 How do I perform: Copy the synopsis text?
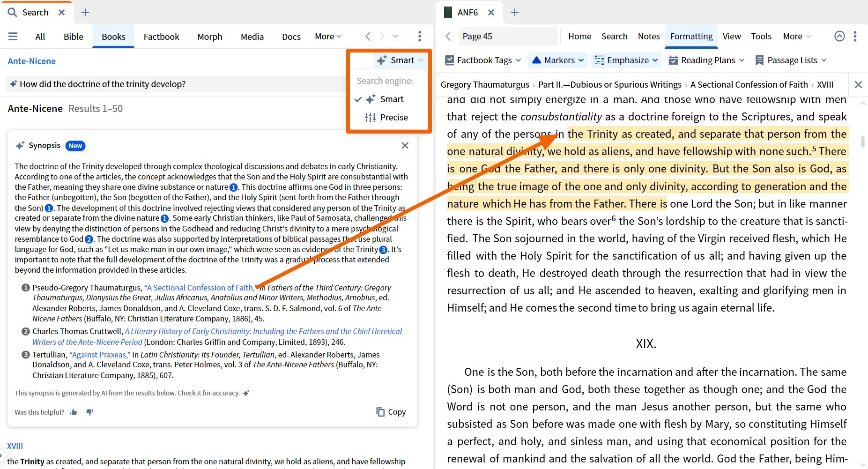(391, 412)
